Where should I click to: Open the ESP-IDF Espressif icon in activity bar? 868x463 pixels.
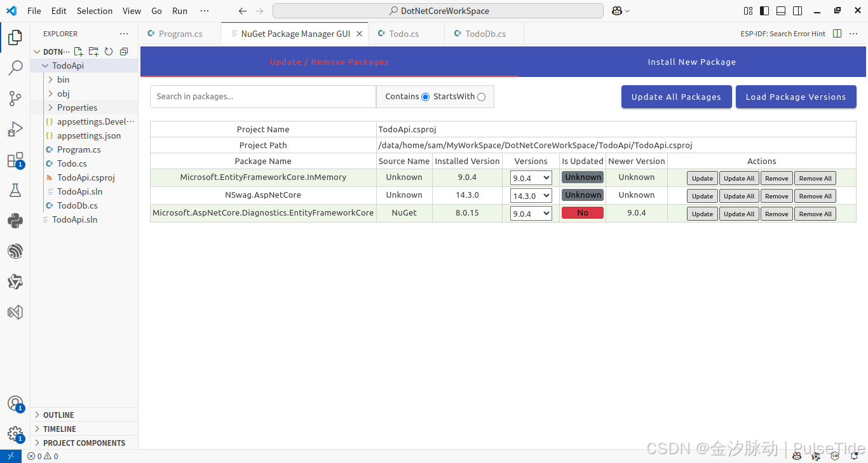tap(15, 251)
